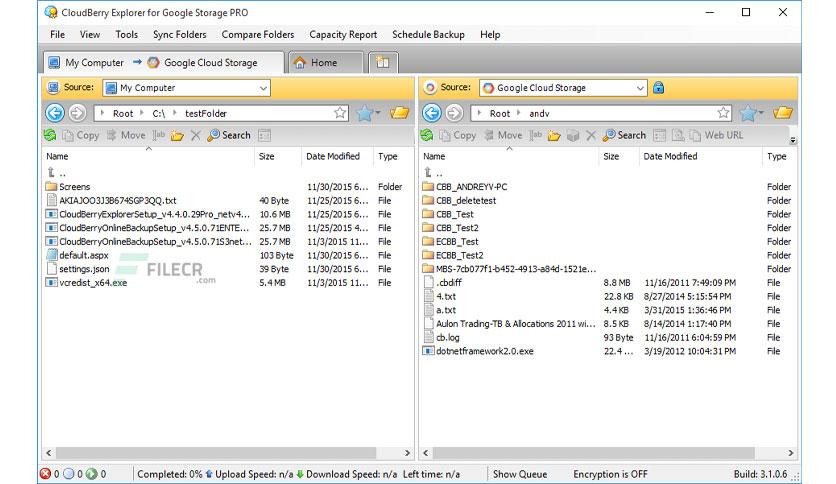
Task: Click the open folder icon beside local favorites
Action: click(x=399, y=113)
